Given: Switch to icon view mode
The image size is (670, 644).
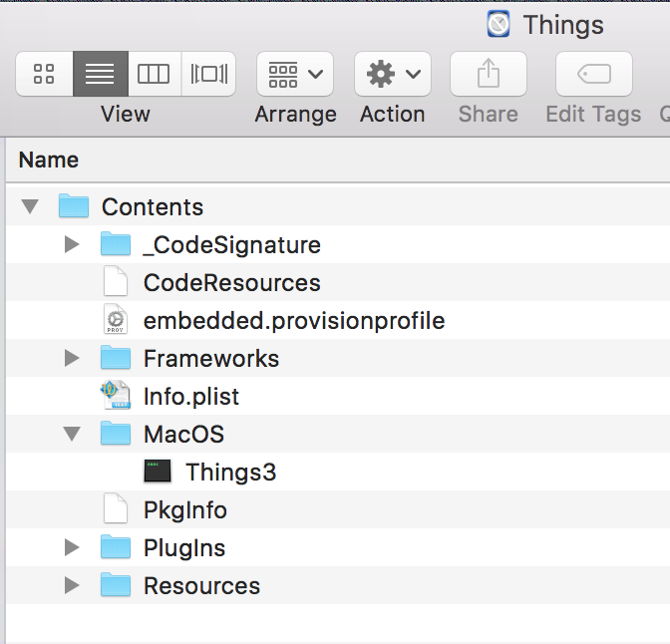Looking at the screenshot, I should point(45,74).
